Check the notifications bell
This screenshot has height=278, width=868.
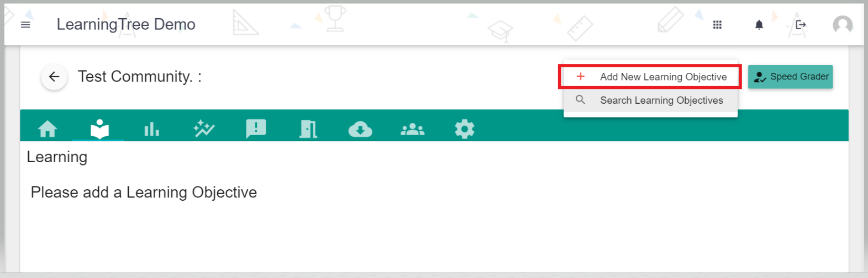[759, 25]
